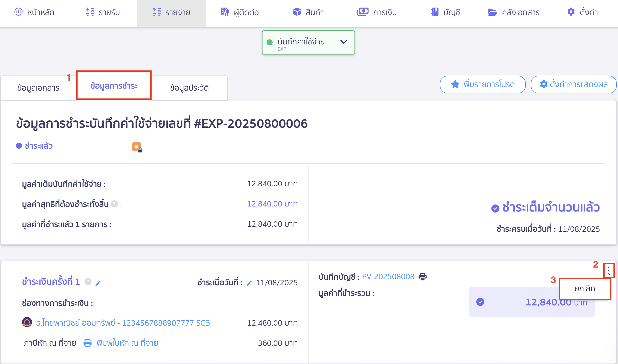Image resolution: width=618 pixels, height=364 pixels.
Task: Click the ชำระเต็มจำนวนแล้ว status text
Action: click(551, 207)
